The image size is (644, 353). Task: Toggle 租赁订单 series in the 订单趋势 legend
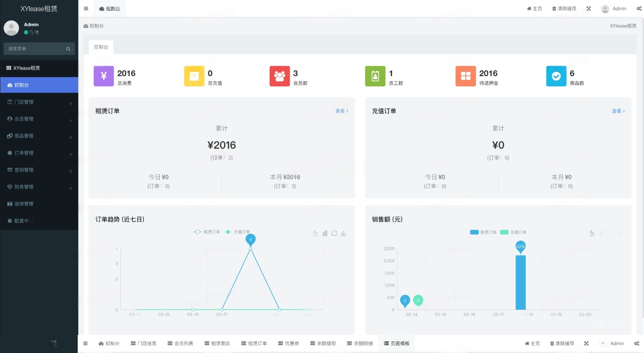207,232
